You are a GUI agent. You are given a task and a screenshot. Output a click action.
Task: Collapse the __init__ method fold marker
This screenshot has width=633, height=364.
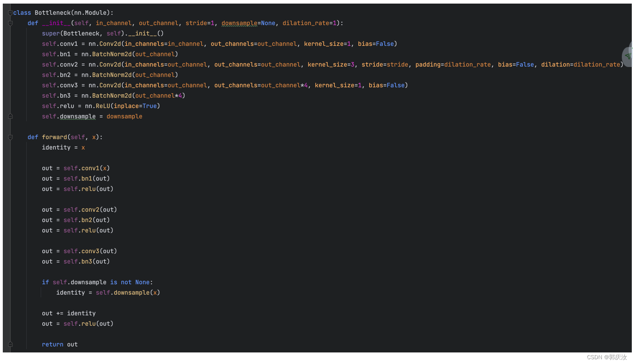[10, 23]
